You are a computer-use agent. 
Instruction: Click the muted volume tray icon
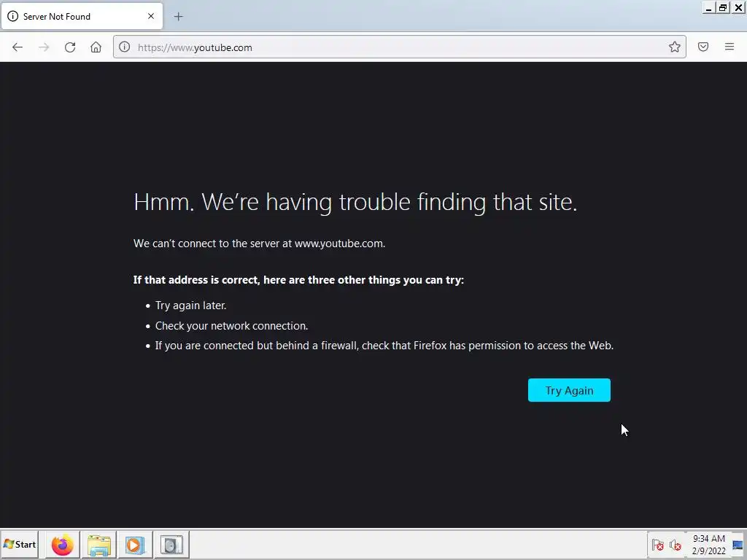[675, 545]
